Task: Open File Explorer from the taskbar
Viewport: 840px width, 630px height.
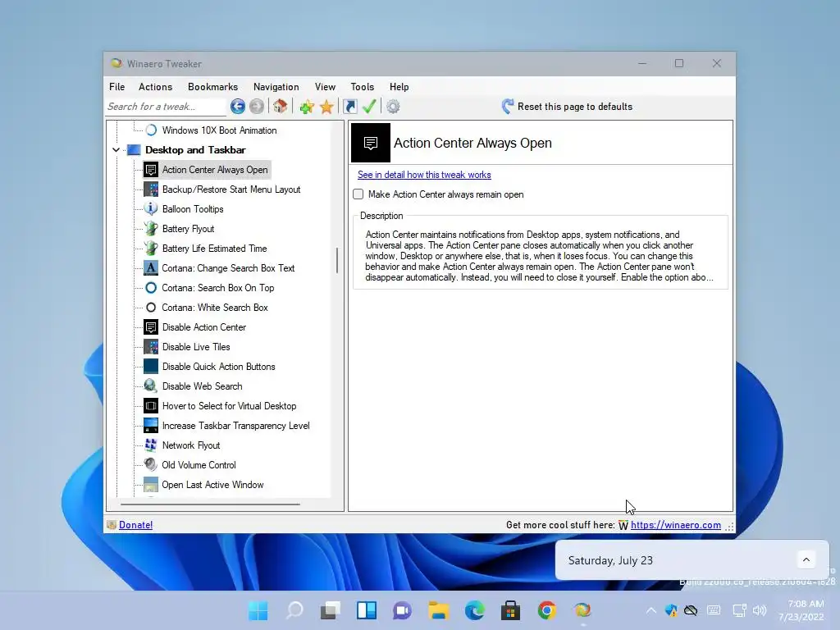Action: pyautogui.click(x=438, y=610)
